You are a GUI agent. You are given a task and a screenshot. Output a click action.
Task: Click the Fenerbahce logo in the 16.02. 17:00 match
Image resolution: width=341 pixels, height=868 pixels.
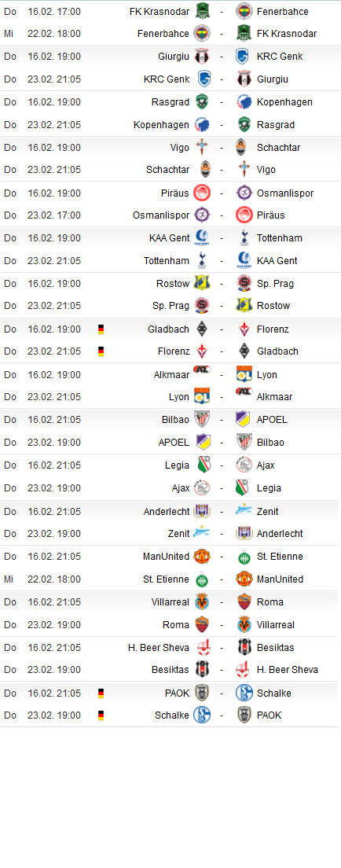click(x=244, y=11)
